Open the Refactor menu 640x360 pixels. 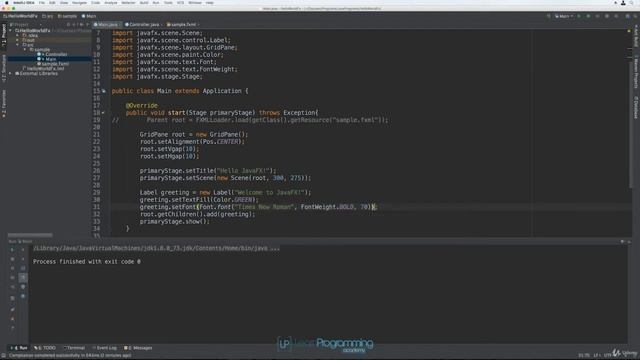128,3
